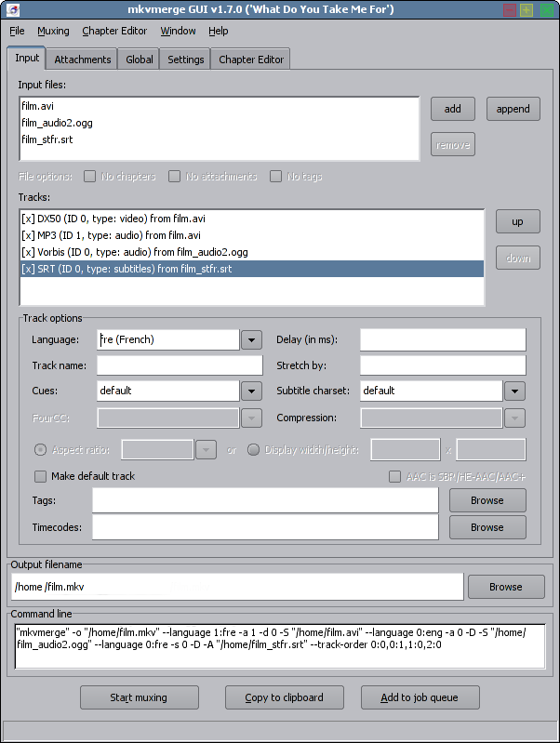The height and width of the screenshot is (743, 560).
Task: Move track with the up button
Action: (x=517, y=222)
